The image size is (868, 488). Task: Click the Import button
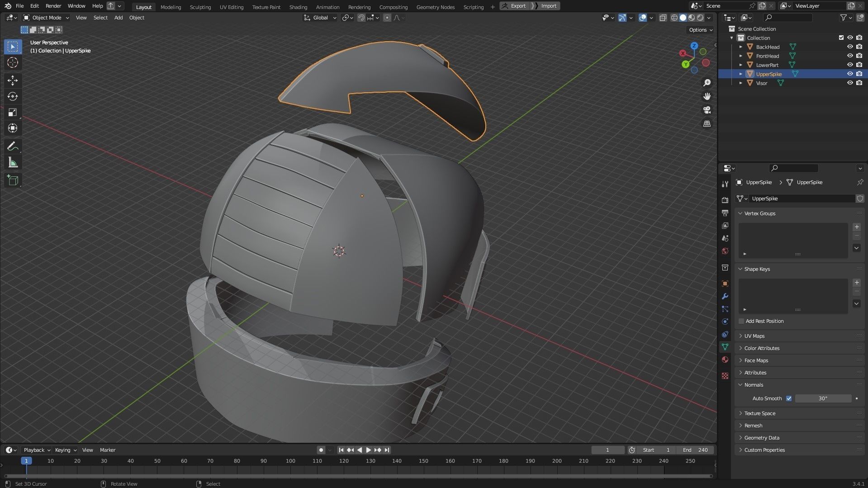point(548,6)
